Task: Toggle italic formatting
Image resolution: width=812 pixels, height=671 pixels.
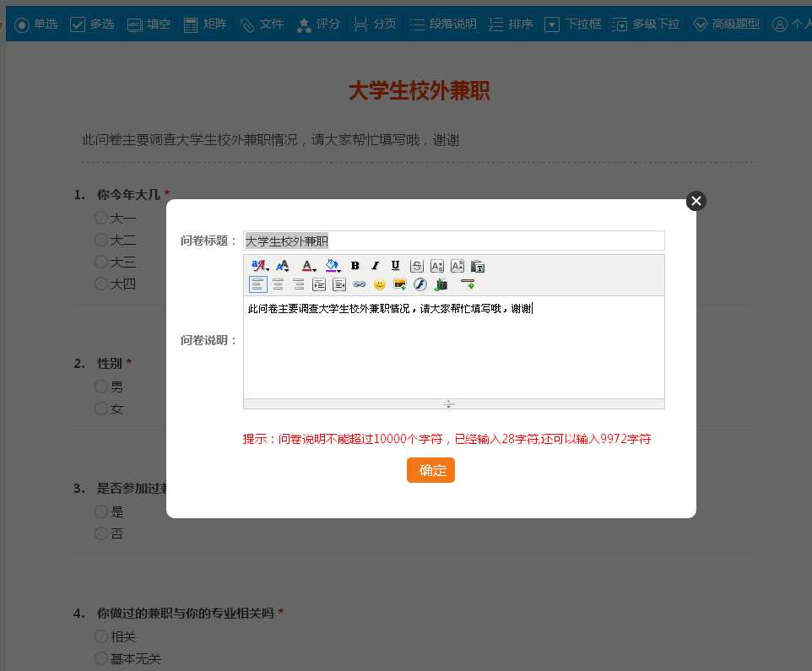Action: [376, 266]
